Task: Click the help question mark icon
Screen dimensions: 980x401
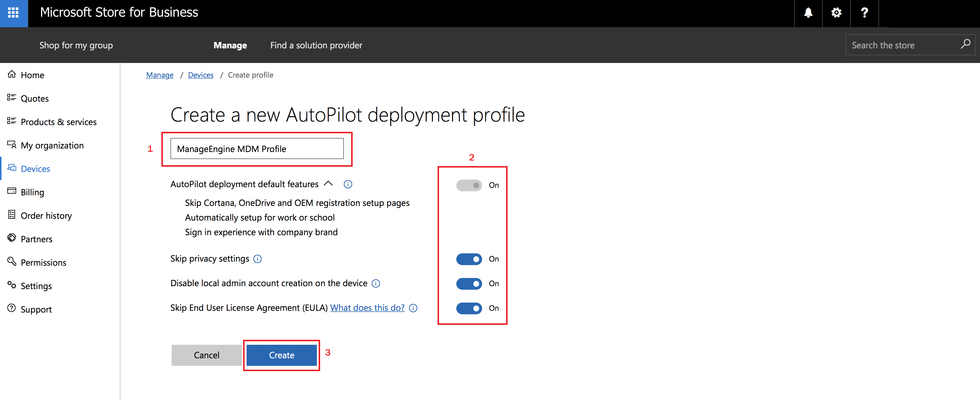Action: coord(864,13)
